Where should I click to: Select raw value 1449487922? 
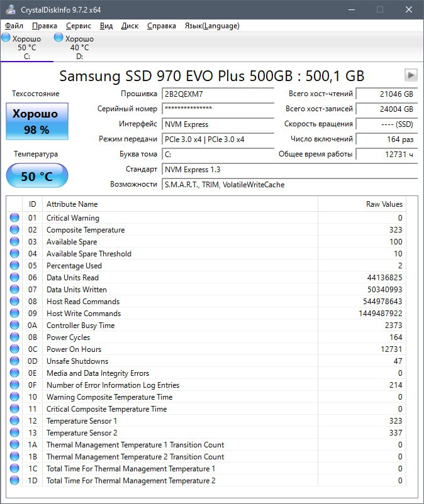pyautogui.click(x=380, y=313)
